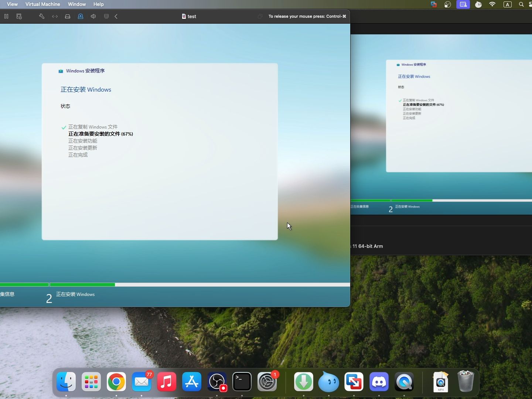Open Terminal from the Dock
Viewport: 532px width, 399px height.
[x=242, y=382]
